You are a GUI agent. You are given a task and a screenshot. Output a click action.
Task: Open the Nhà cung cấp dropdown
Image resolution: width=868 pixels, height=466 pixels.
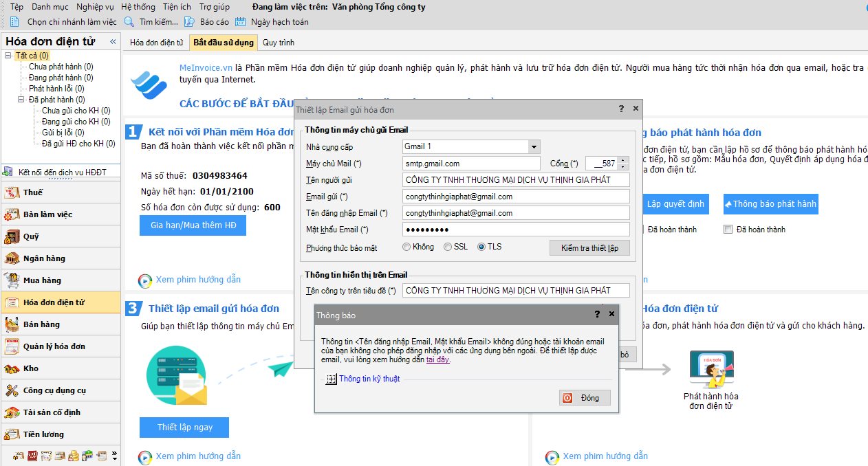[x=534, y=146]
